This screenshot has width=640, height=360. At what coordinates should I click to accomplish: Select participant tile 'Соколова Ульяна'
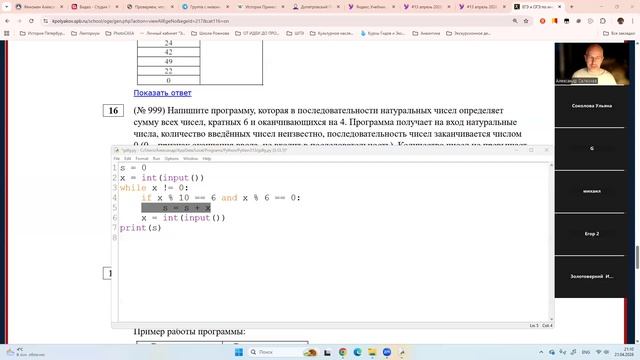click(591, 106)
